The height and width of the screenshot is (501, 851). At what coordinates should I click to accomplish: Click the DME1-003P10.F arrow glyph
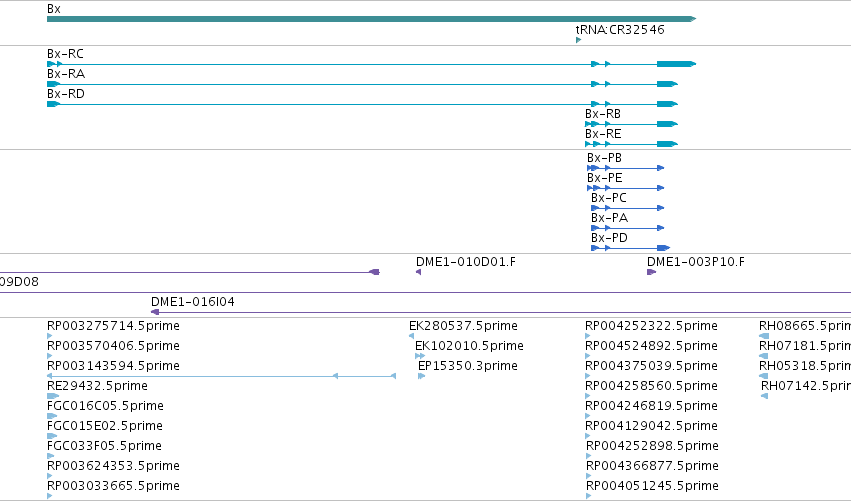pyautogui.click(x=651, y=272)
